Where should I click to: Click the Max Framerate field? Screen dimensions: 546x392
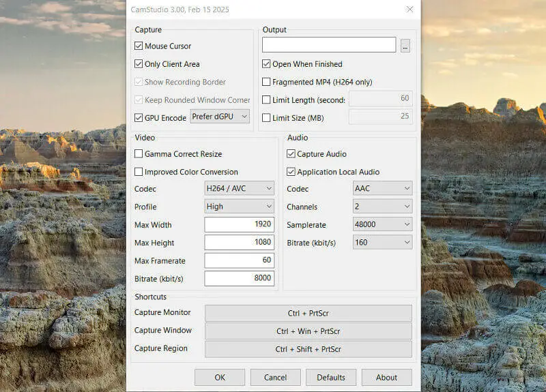coord(240,260)
